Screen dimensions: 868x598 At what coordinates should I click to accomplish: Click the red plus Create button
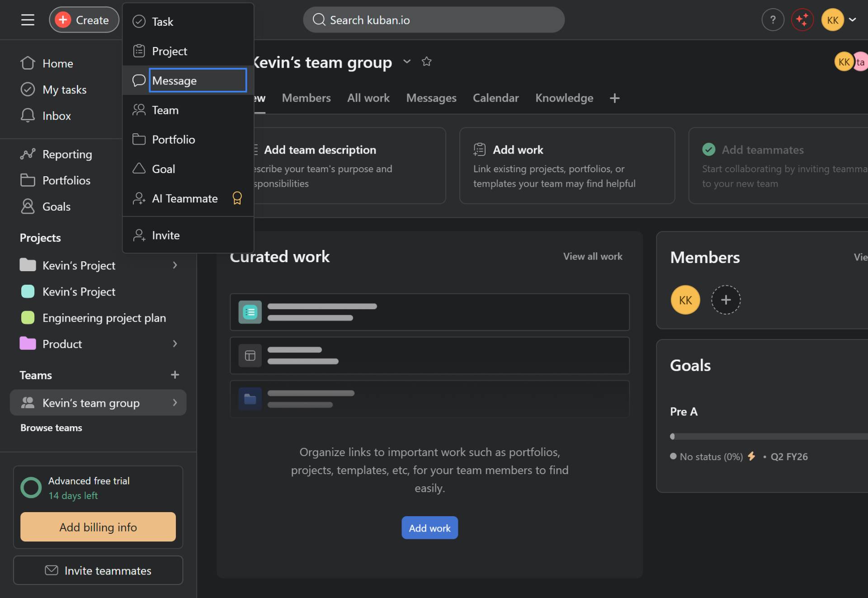pos(84,20)
